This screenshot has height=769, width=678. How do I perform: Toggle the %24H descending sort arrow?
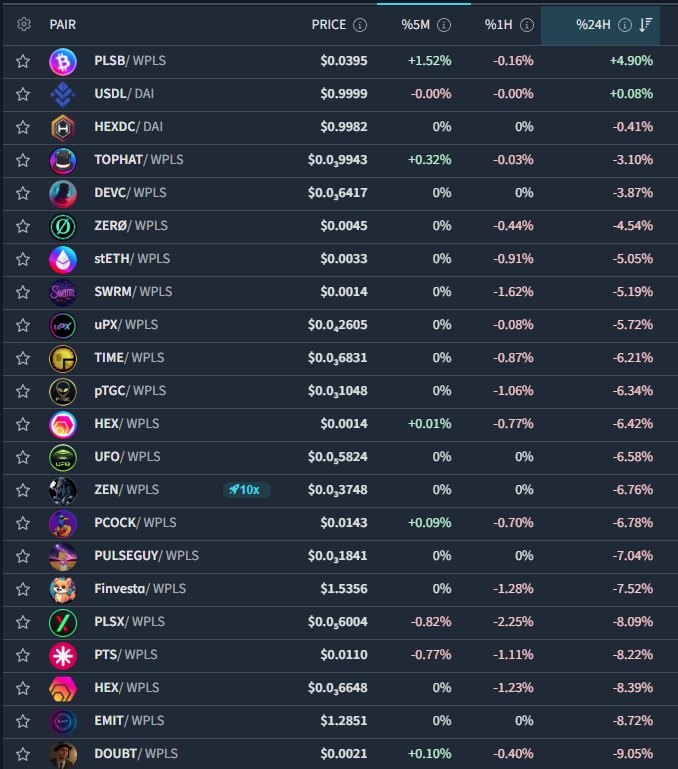[x=646, y=25]
